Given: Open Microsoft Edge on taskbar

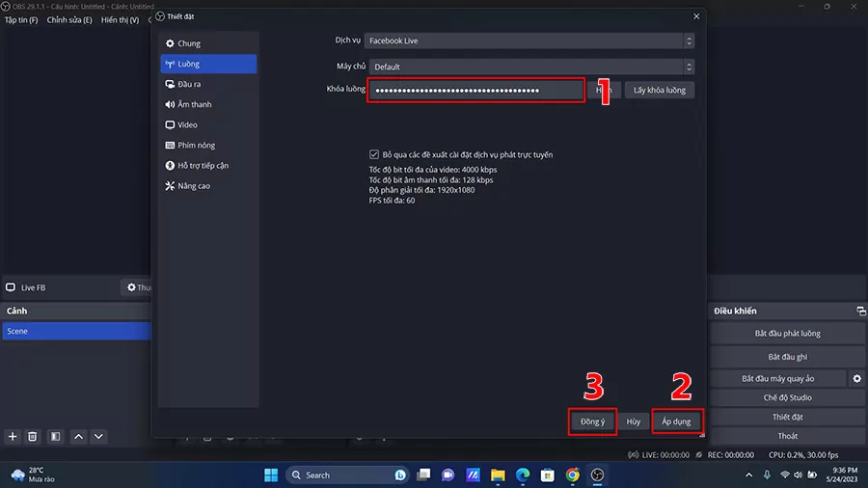Looking at the screenshot, I should [523, 475].
